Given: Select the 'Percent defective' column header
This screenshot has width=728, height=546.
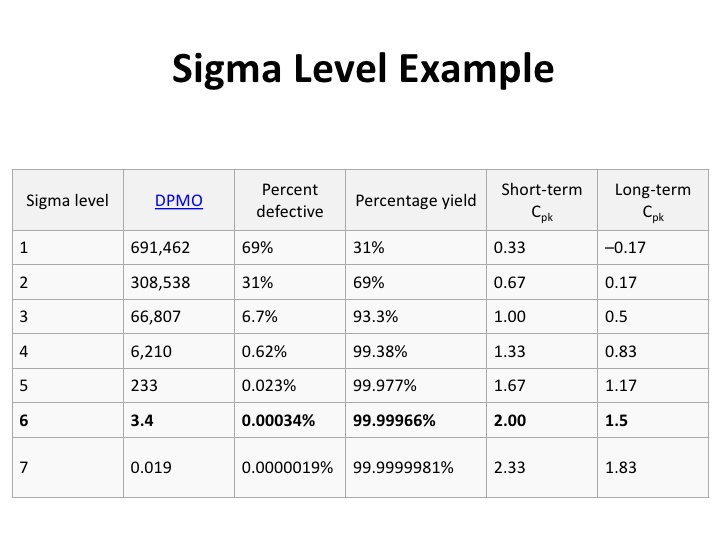Looking at the screenshot, I should [x=289, y=200].
